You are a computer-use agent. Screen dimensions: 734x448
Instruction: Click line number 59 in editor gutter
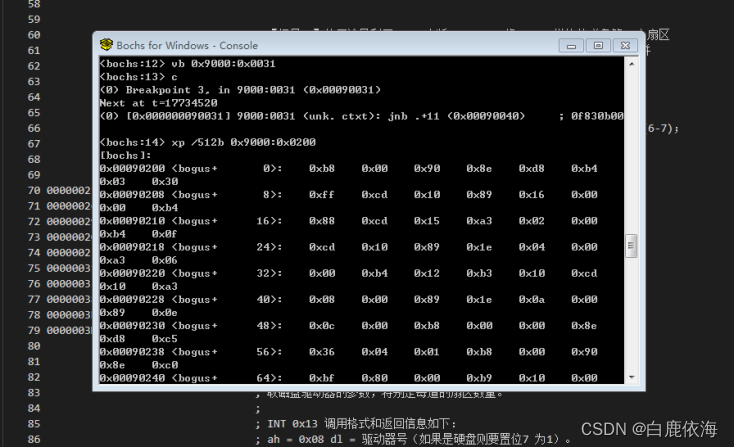coord(34,20)
